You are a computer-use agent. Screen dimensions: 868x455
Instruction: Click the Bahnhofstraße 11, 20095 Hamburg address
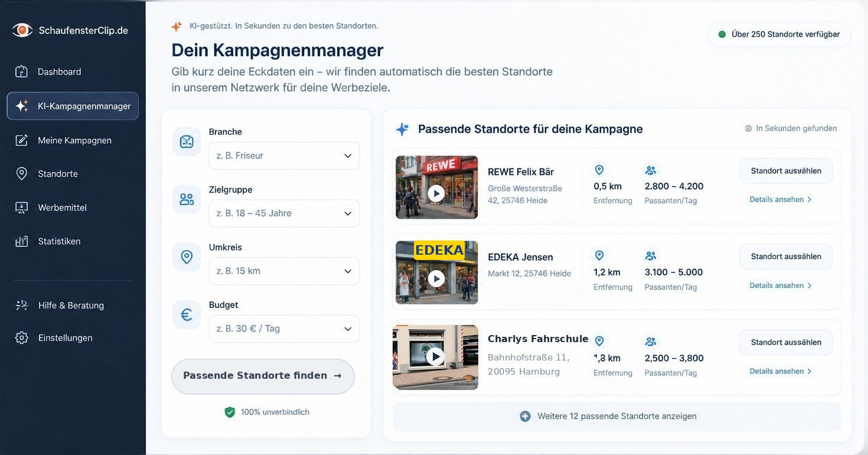(x=528, y=365)
